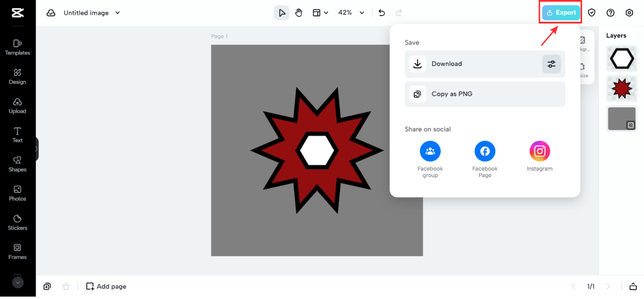Open the help question mark icon
Viewport: 644px width, 299px height.
(x=610, y=13)
